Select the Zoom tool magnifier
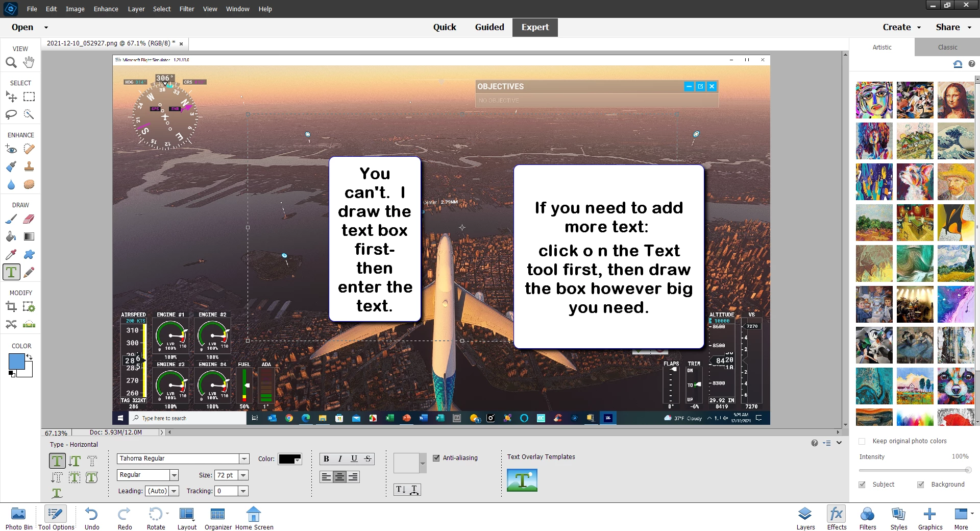The height and width of the screenshot is (531, 980). point(11,62)
